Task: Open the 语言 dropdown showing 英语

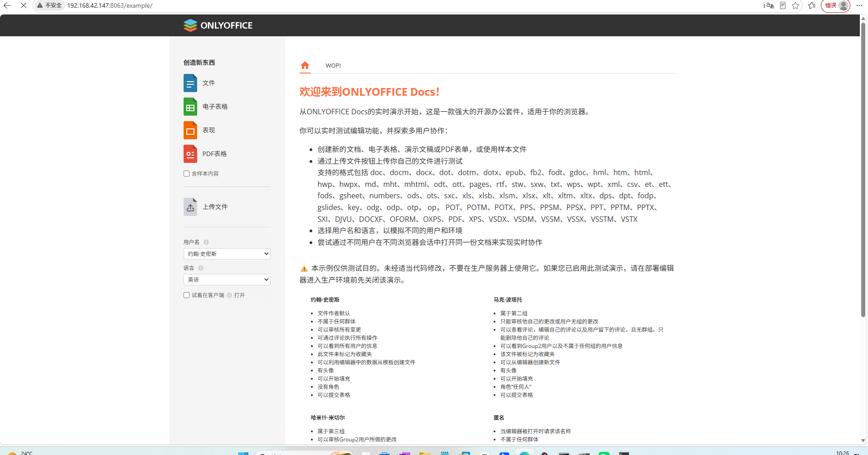Action: point(227,279)
